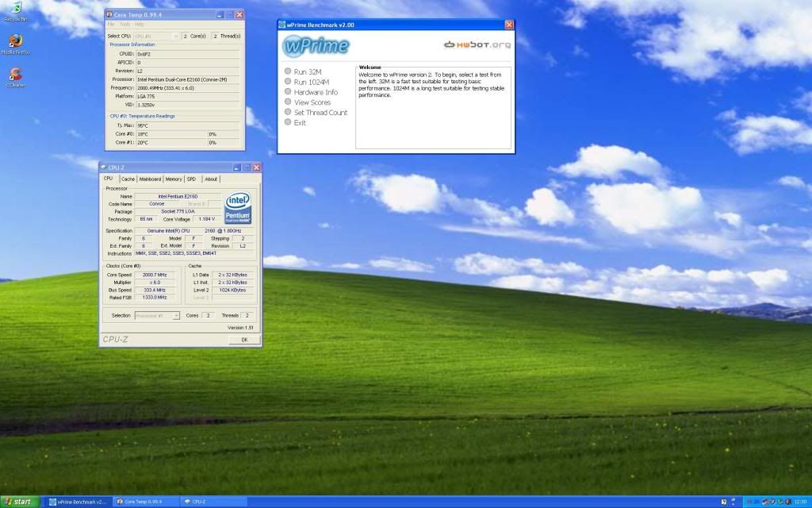Close the wPrime Benchmark window
This screenshot has width=812, height=508.
click(x=509, y=25)
